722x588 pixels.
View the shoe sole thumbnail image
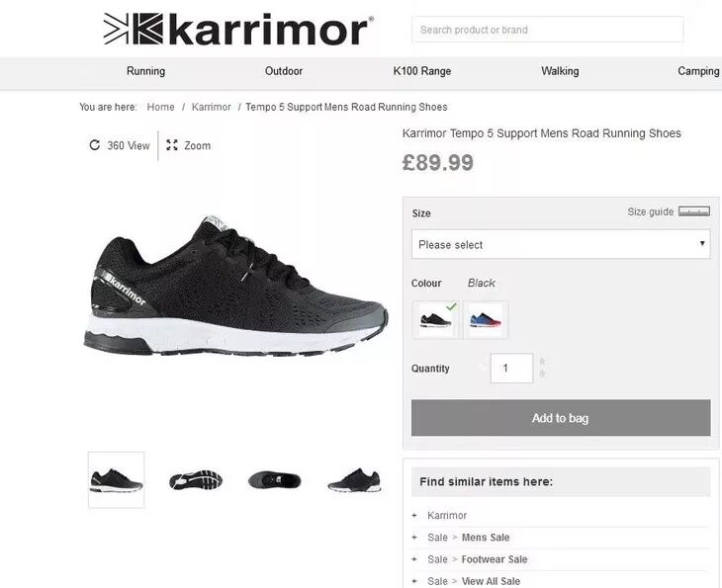pos(196,480)
